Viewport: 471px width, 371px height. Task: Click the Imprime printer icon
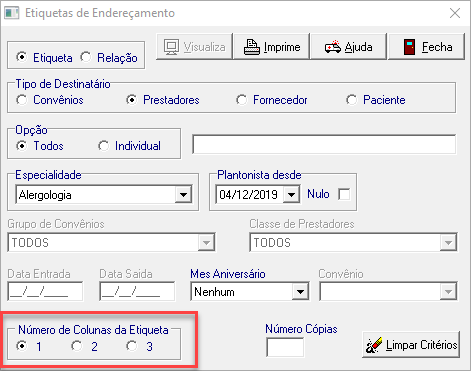click(252, 47)
